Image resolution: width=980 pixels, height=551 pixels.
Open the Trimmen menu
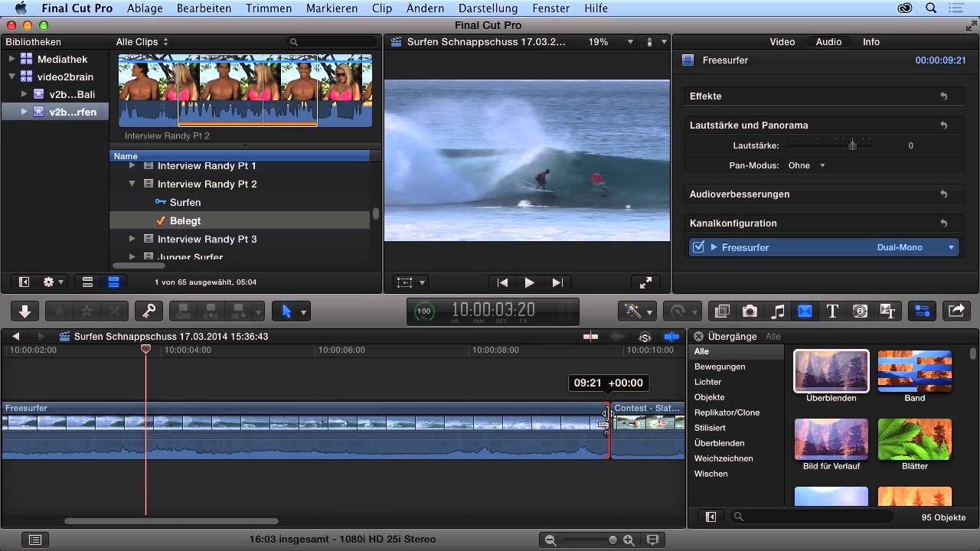[269, 8]
